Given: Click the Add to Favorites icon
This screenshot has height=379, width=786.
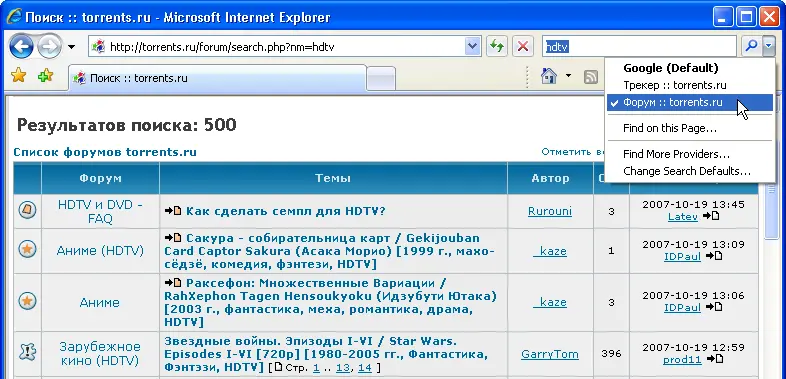Looking at the screenshot, I should 46,76.
